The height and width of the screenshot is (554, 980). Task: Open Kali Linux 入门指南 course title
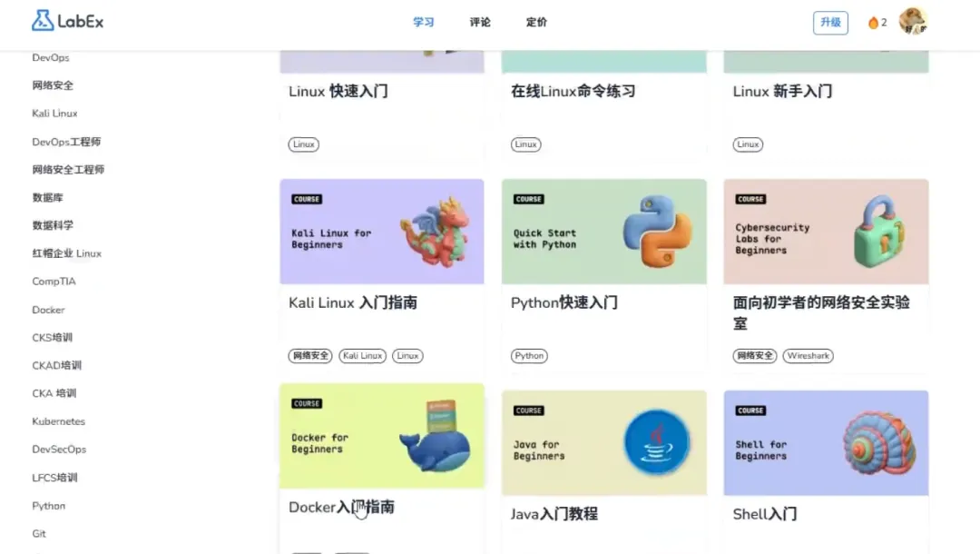[x=353, y=302]
